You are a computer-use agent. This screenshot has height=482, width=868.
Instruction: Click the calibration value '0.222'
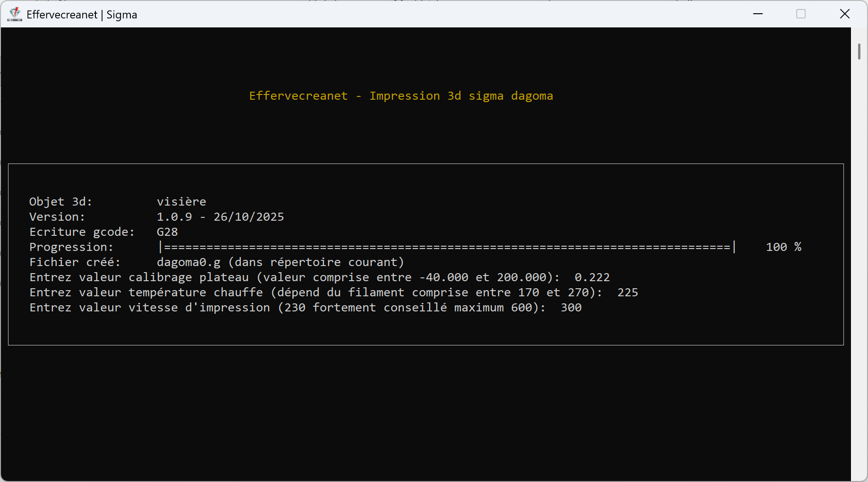(592, 277)
